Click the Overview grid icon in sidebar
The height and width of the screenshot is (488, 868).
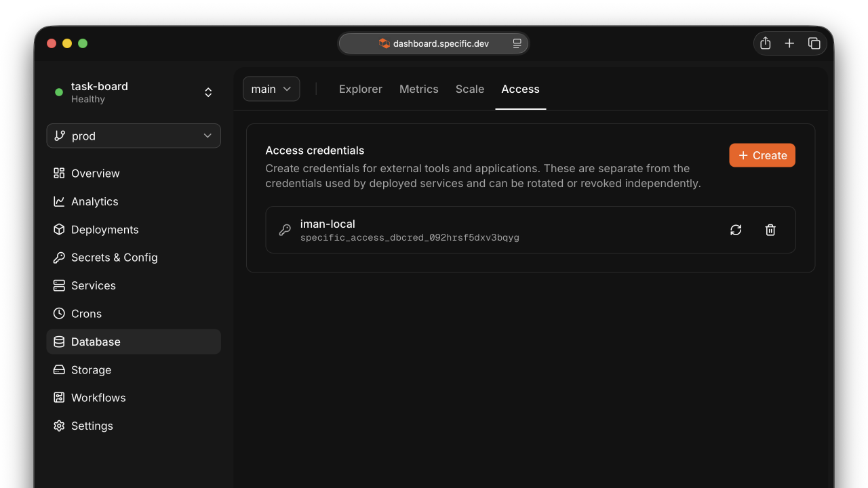[x=59, y=173]
